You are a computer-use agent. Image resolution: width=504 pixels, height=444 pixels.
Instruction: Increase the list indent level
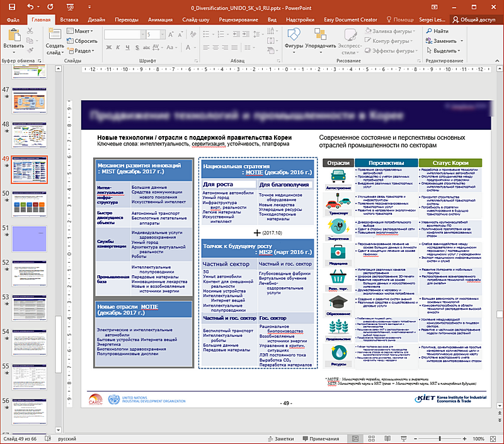click(x=246, y=34)
